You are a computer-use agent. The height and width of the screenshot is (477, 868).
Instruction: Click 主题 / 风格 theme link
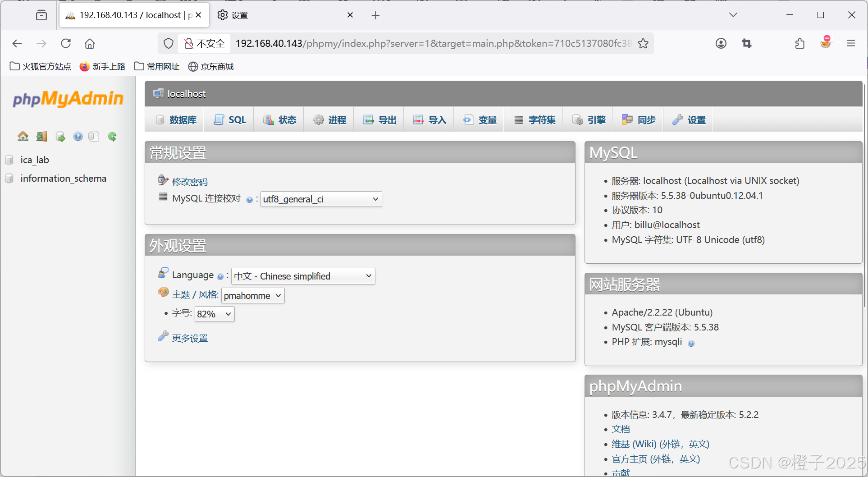click(195, 294)
